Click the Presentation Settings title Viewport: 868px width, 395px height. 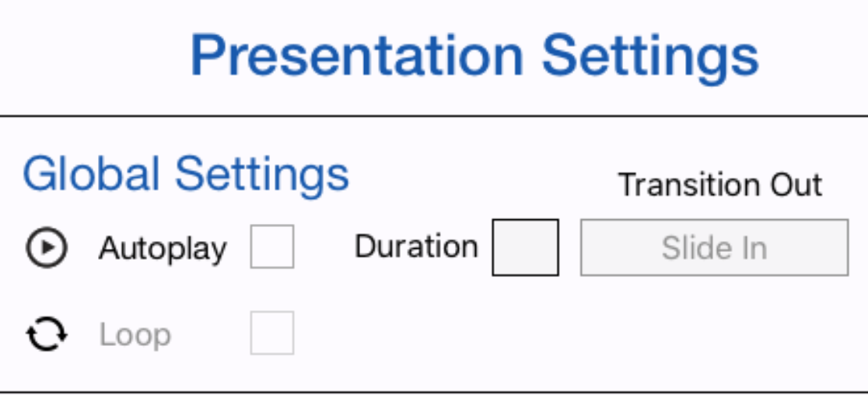click(x=474, y=56)
